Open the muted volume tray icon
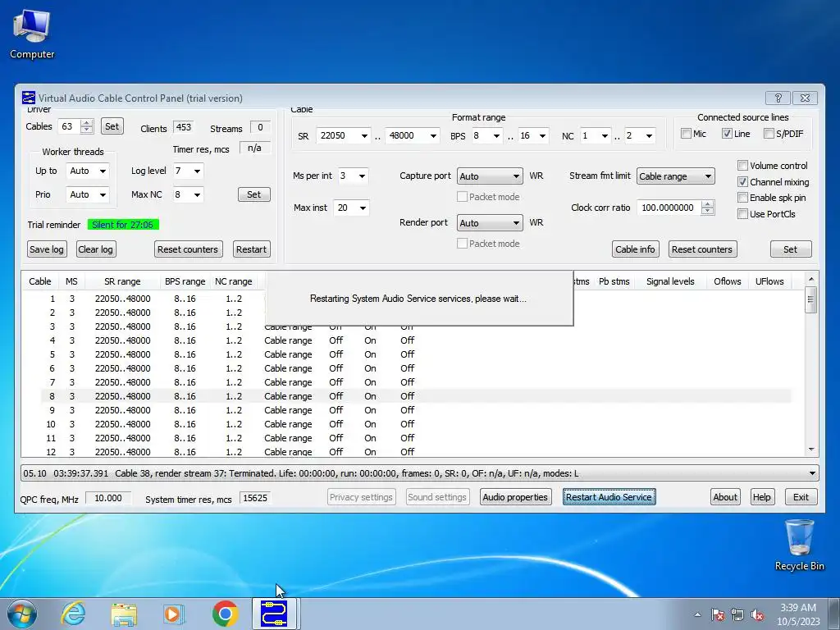This screenshot has height=630, width=840. click(757, 614)
